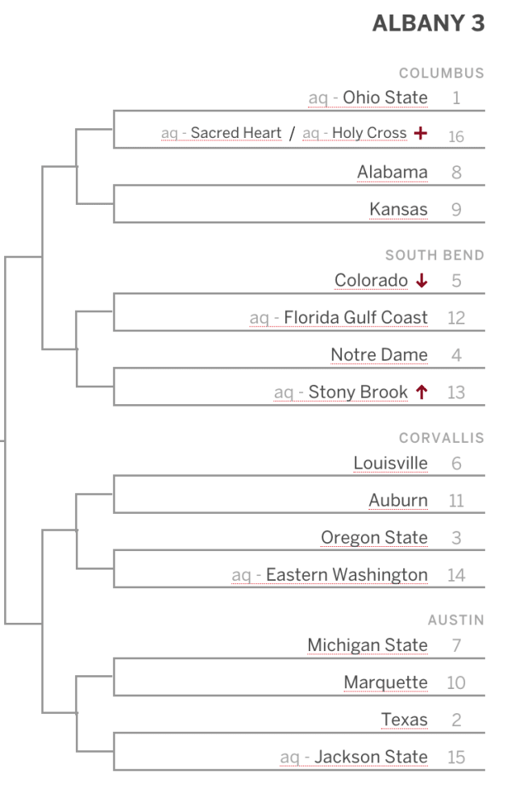The image size is (532, 789).
Task: Open the Sacred Heart team link
Action: point(236,133)
